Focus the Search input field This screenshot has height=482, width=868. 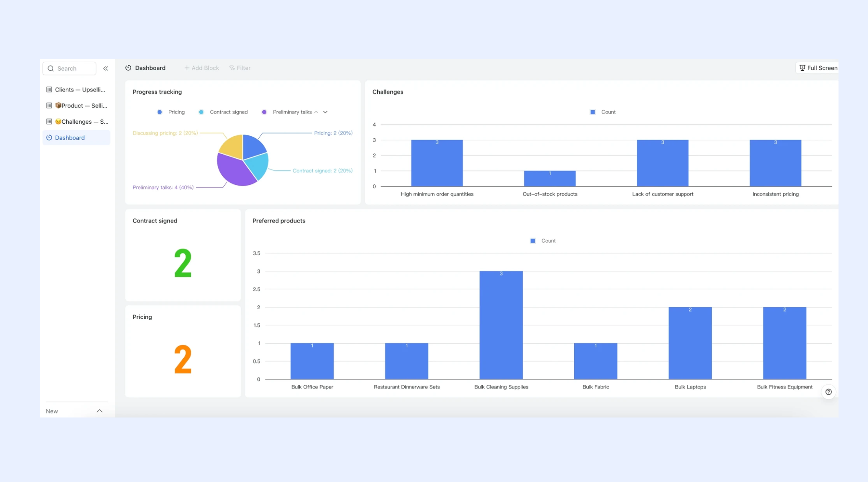[x=70, y=69]
